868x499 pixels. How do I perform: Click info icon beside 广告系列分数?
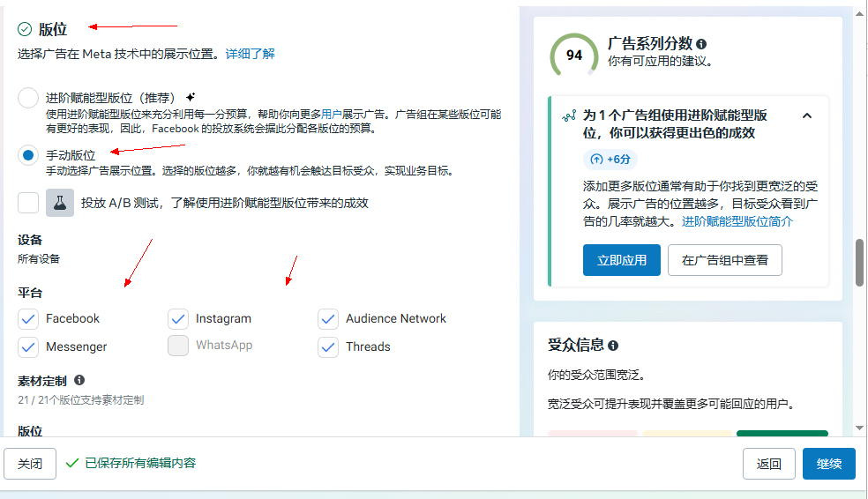[701, 44]
